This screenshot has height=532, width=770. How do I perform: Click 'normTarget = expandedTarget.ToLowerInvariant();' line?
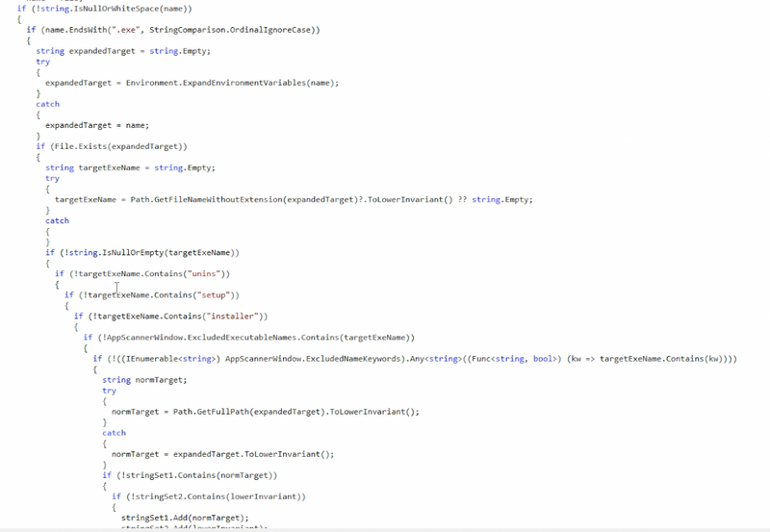[x=223, y=454]
